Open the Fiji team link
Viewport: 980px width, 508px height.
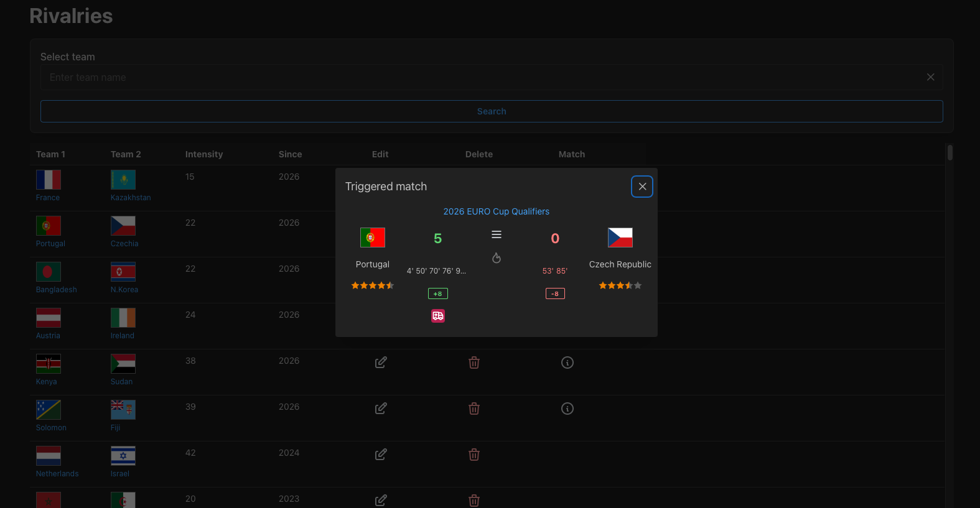[x=116, y=428]
